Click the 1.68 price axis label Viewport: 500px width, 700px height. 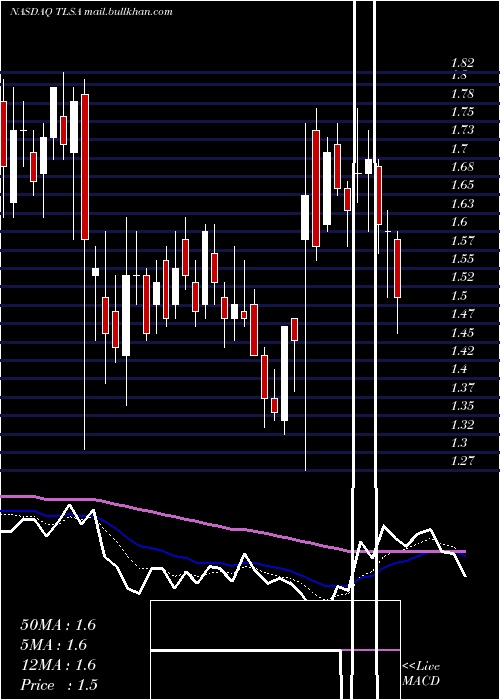coord(462,167)
